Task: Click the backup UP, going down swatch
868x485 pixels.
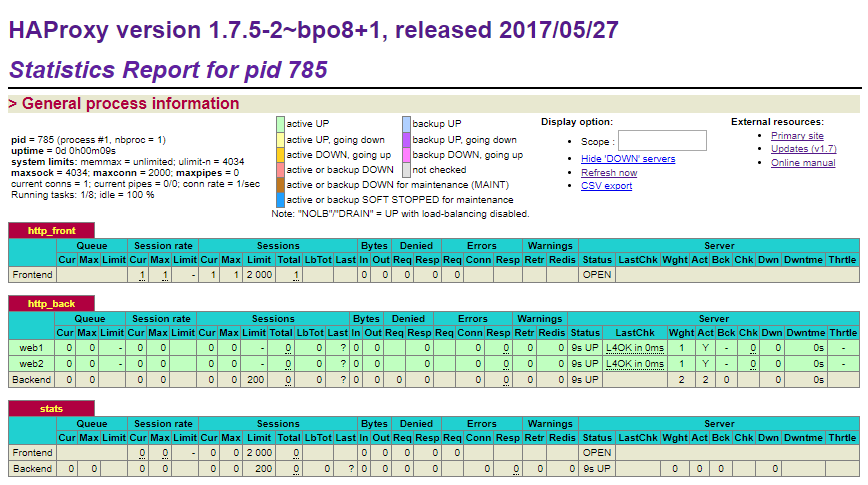Action: pyautogui.click(x=406, y=140)
